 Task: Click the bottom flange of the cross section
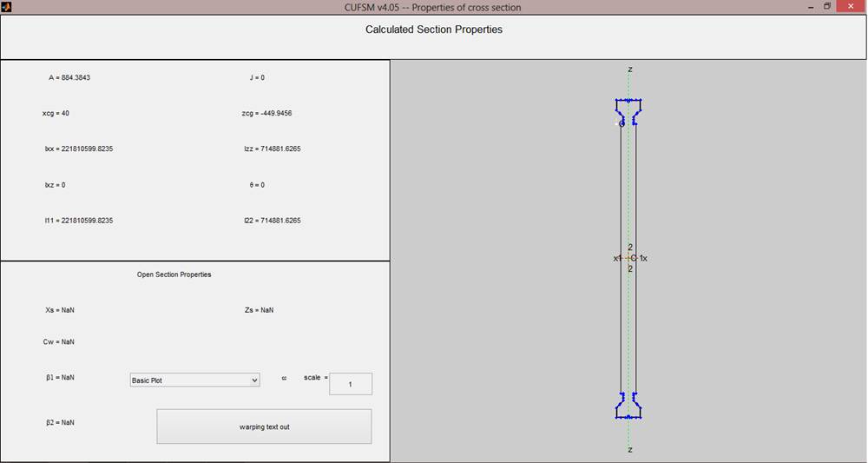628,407
